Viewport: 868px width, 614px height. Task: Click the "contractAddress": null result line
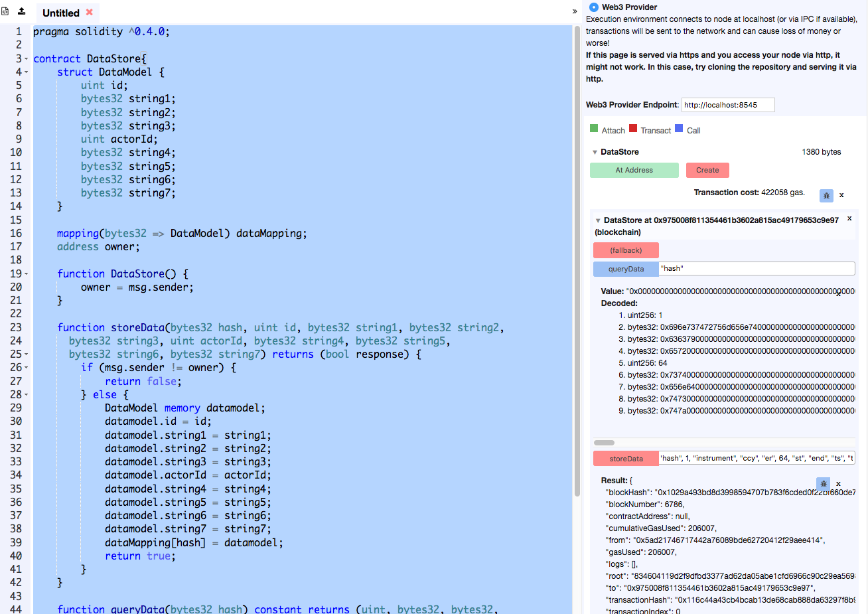[648, 516]
